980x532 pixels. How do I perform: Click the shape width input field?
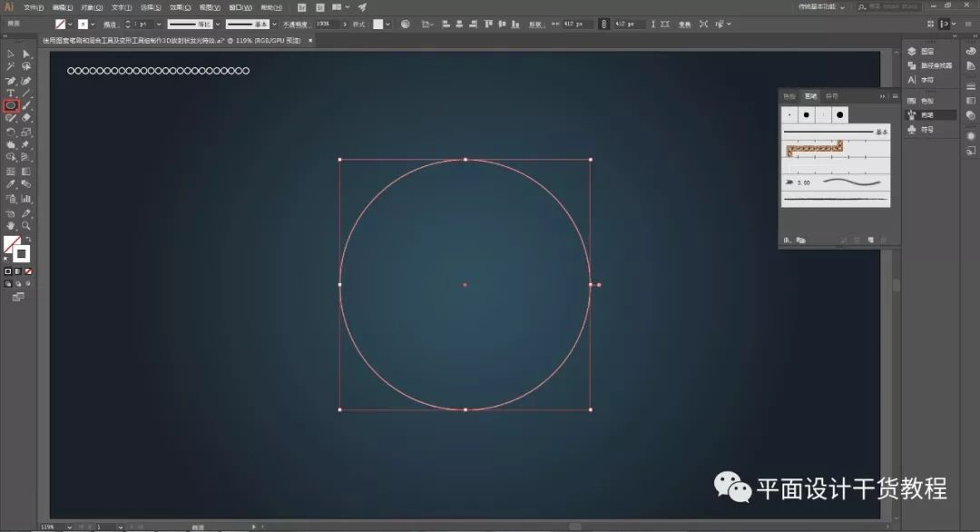tap(575, 25)
